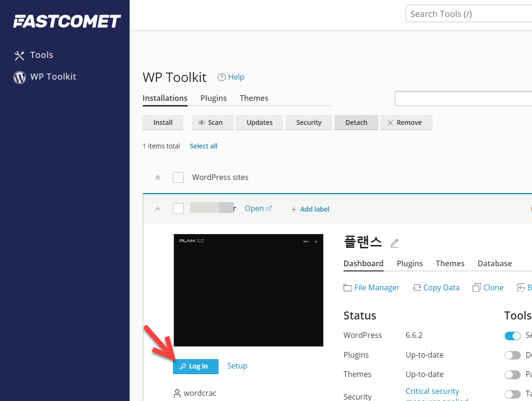532x401 pixels.
Task: Click the Help question mark icon
Action: pos(221,77)
